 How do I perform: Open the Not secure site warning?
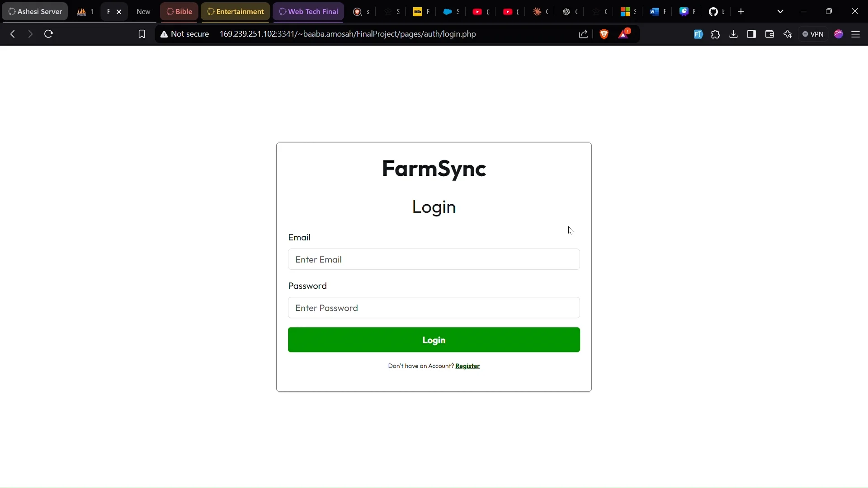point(184,34)
